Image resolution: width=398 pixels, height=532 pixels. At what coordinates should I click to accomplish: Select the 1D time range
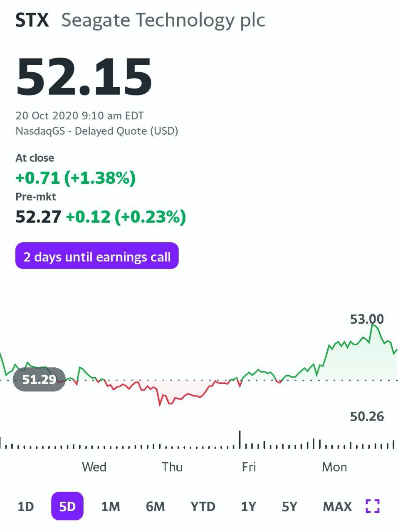coord(25,507)
